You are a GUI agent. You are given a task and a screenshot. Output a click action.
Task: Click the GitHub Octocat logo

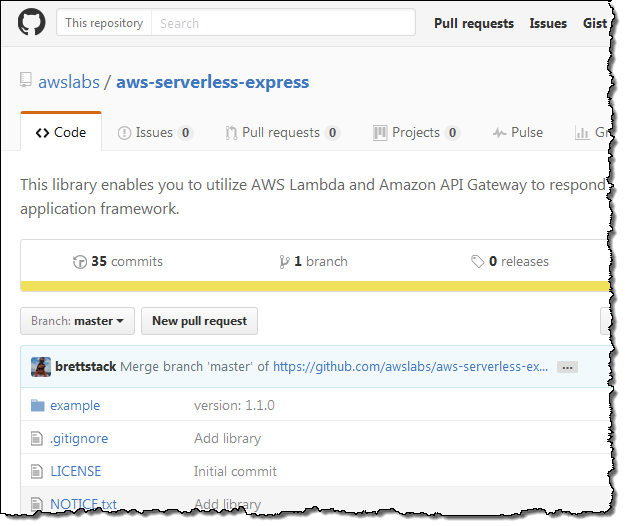coord(32,22)
